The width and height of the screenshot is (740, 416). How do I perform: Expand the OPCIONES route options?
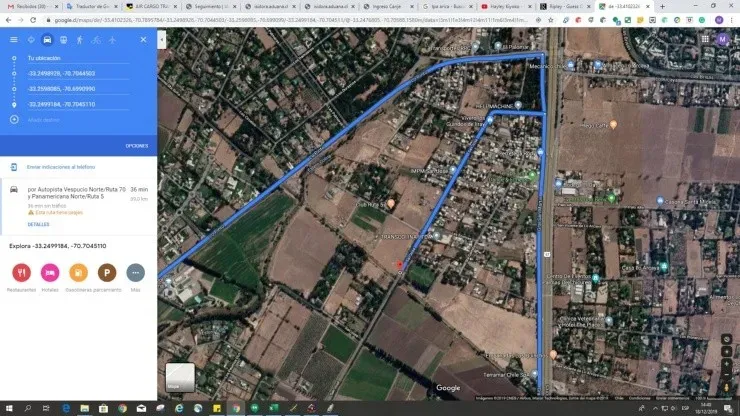137,146
